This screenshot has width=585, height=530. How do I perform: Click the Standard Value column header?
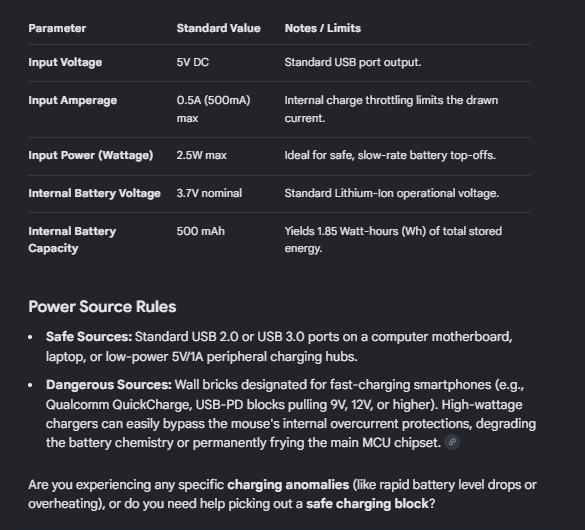219,28
